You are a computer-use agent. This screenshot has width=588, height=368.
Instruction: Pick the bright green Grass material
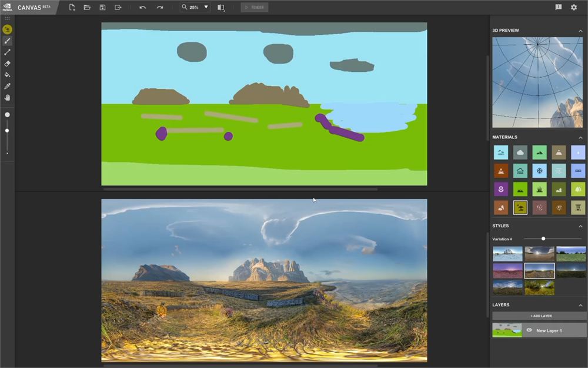520,189
